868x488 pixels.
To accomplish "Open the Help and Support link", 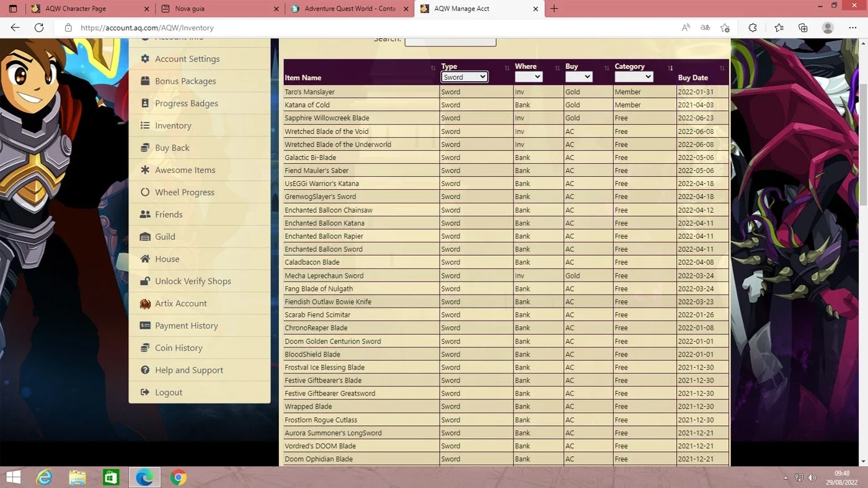I will (x=189, y=370).
